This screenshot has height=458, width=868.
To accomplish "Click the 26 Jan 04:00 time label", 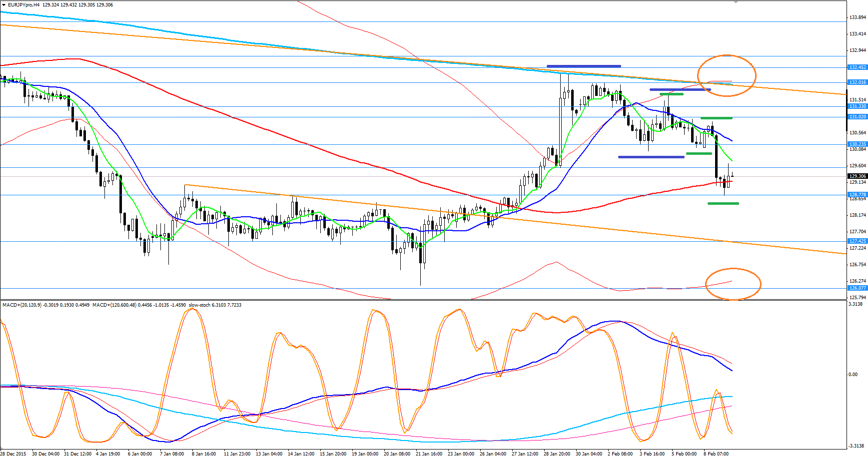I will click(493, 454).
